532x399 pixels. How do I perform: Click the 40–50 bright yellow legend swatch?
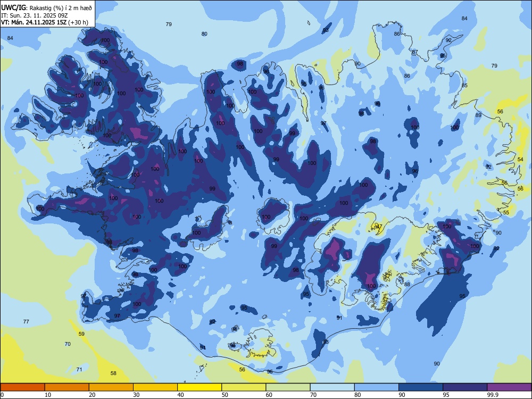coord(199,387)
